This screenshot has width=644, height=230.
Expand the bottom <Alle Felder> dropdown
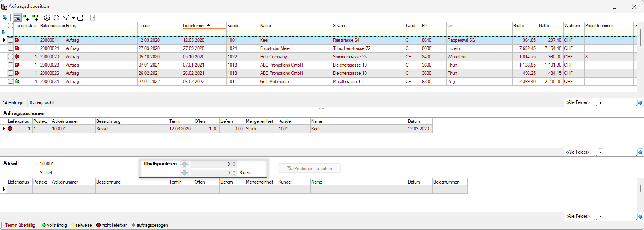pos(600,217)
